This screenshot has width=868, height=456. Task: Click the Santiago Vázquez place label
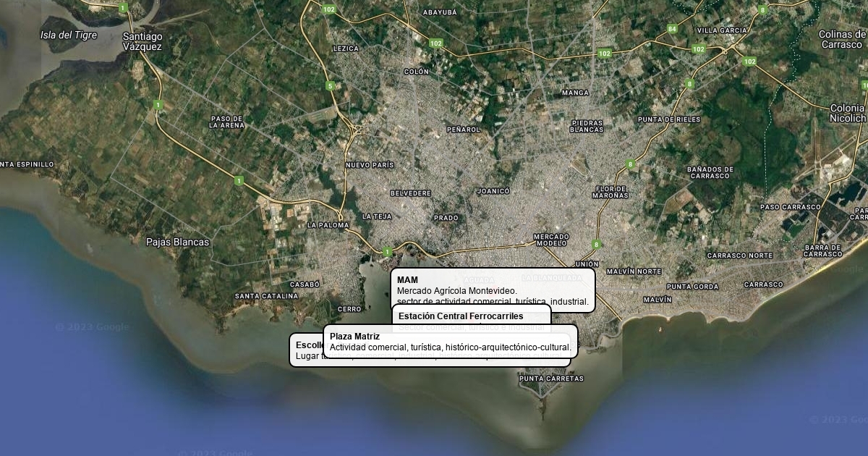click(142, 41)
